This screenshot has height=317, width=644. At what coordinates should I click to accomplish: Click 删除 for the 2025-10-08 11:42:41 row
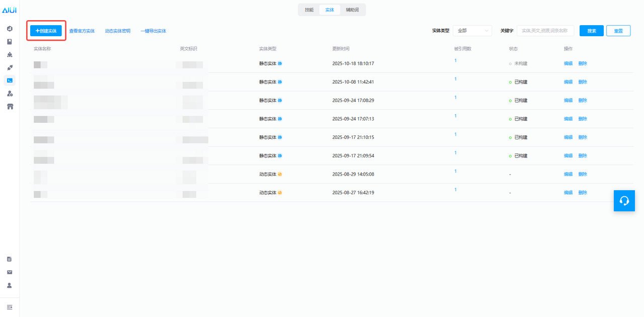tap(583, 82)
